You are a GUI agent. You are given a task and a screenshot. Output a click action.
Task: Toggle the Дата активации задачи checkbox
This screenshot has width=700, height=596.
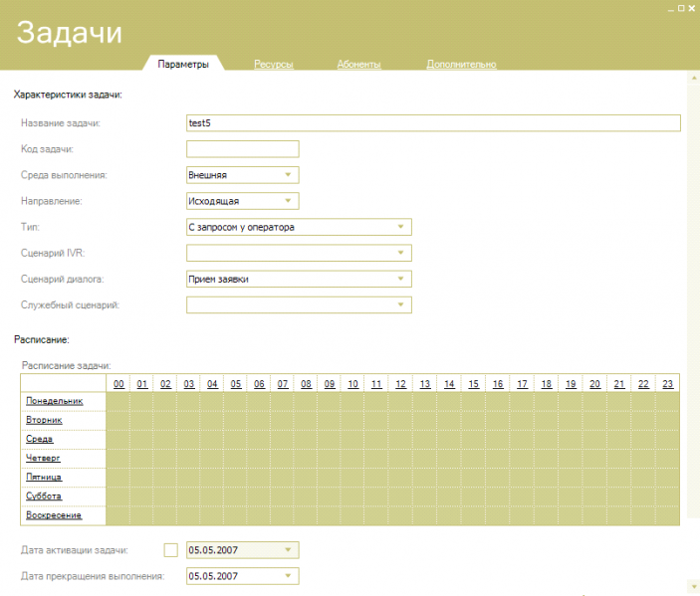tap(171, 550)
